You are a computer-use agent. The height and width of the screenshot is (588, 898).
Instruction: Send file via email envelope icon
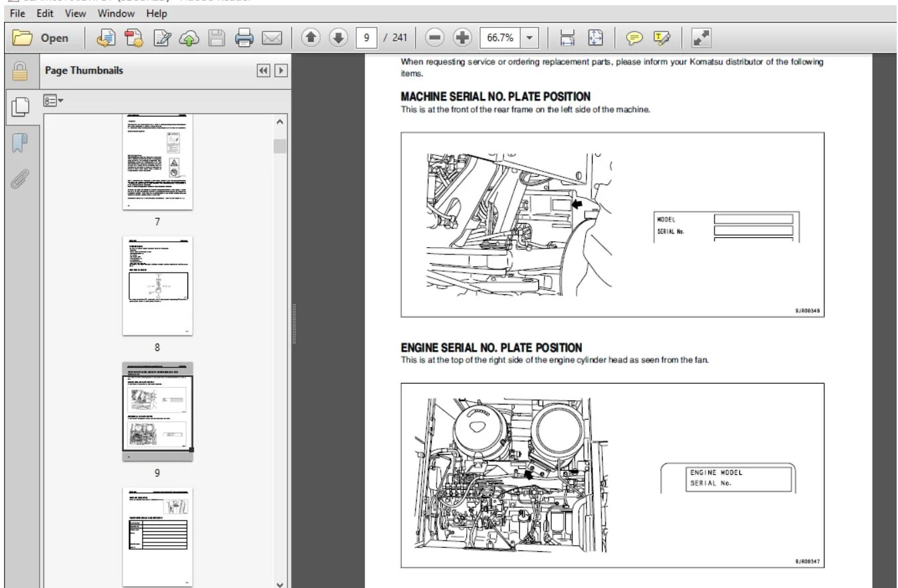(x=271, y=38)
